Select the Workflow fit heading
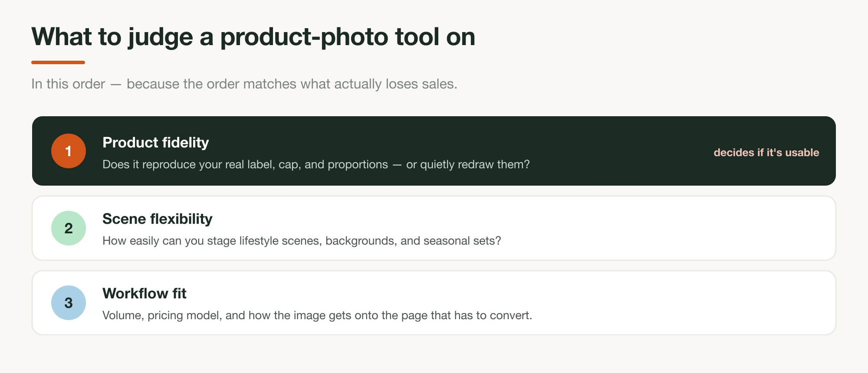868x373 pixels. (x=145, y=294)
